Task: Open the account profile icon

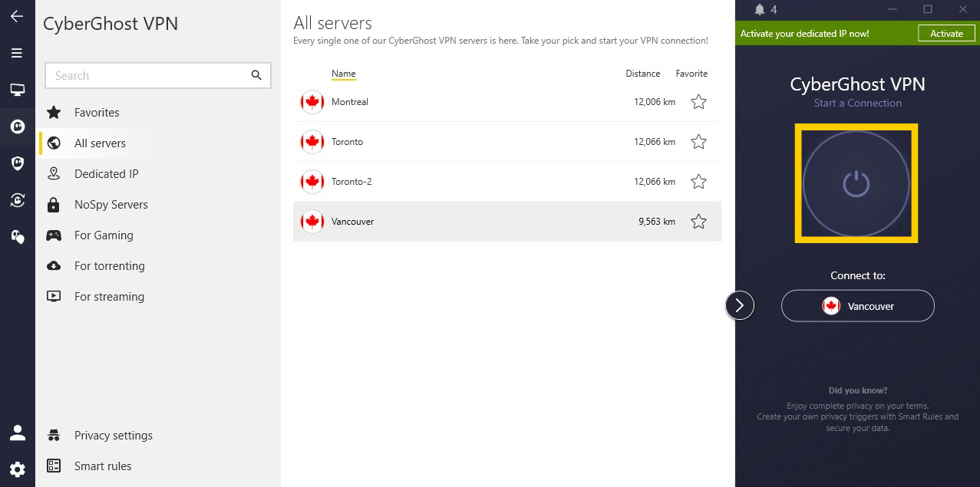Action: pyautogui.click(x=17, y=433)
